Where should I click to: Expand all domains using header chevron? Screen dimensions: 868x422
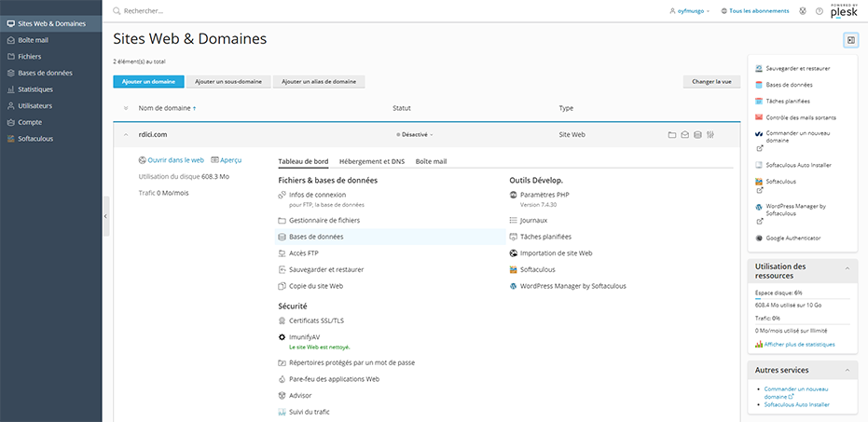tap(126, 108)
